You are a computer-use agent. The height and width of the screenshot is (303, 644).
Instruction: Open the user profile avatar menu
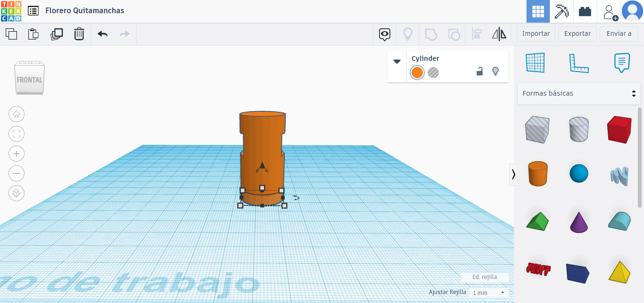pyautogui.click(x=632, y=11)
